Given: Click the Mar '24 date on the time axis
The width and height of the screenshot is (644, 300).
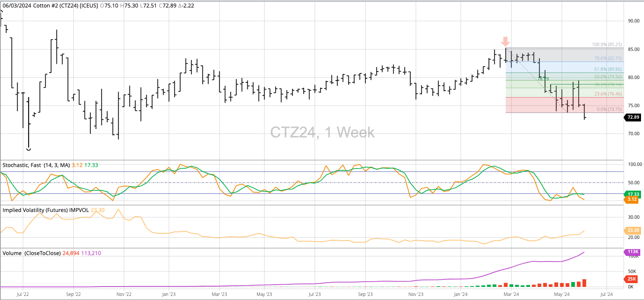Looking at the screenshot, I should 511,294.
